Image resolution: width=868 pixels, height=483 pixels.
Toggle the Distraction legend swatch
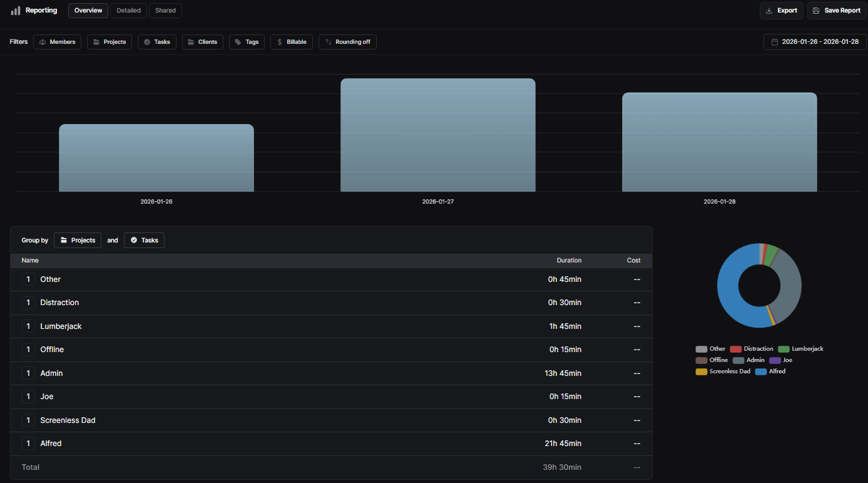coord(736,349)
